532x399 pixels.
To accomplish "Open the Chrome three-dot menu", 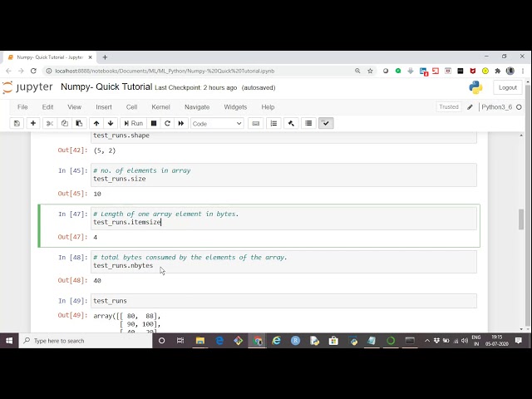I will coord(523,71).
